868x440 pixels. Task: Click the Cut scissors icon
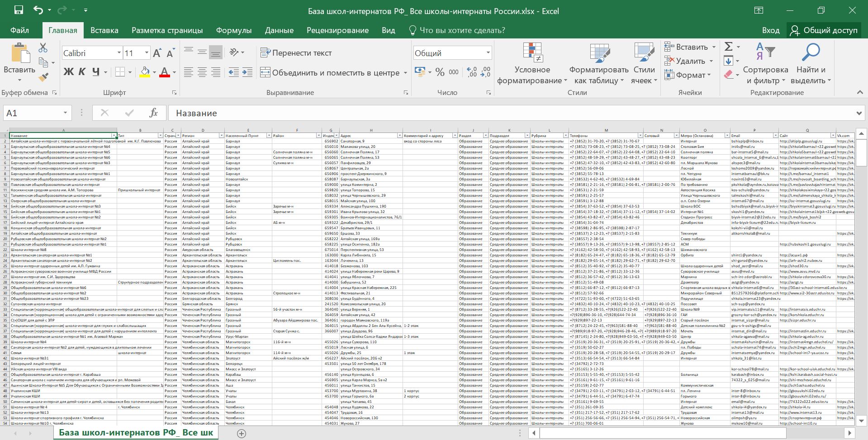click(x=43, y=47)
